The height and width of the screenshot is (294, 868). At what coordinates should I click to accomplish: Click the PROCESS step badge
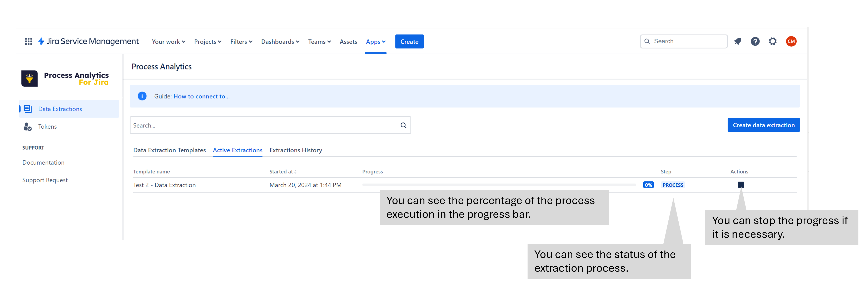click(673, 185)
